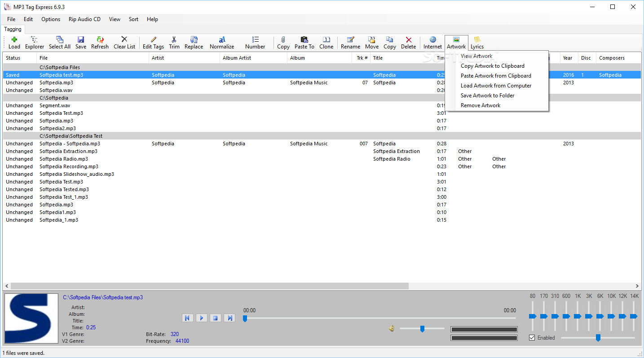
Task: Click the Composers column header
Action: [x=618, y=58]
